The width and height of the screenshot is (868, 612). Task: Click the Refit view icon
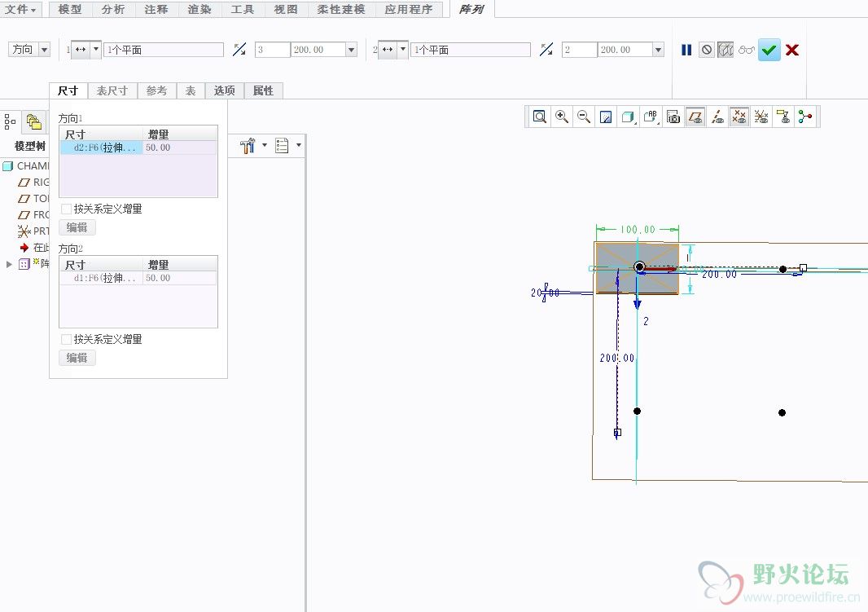pyautogui.click(x=539, y=117)
